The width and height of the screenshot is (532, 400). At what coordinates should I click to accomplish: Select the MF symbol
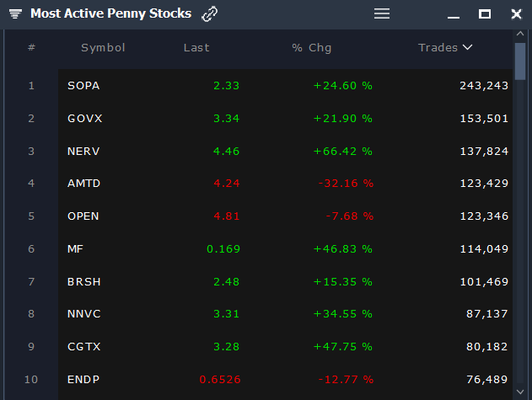click(x=75, y=249)
